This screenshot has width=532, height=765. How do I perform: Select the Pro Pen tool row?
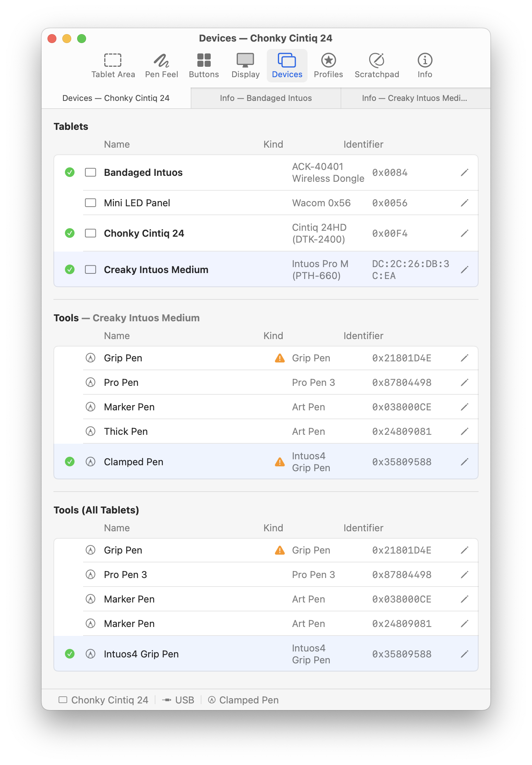[266, 382]
